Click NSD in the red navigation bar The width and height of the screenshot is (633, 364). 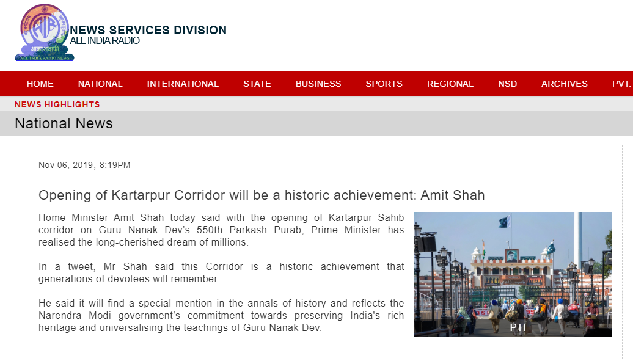tap(507, 84)
